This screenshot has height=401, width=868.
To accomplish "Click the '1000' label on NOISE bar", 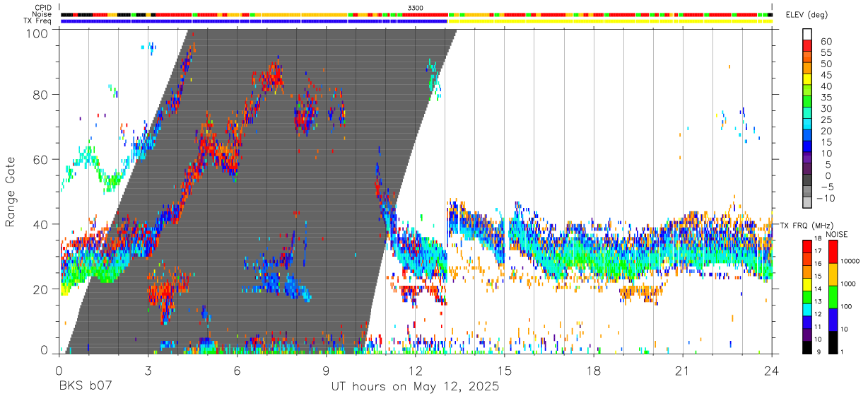I will tap(847, 284).
